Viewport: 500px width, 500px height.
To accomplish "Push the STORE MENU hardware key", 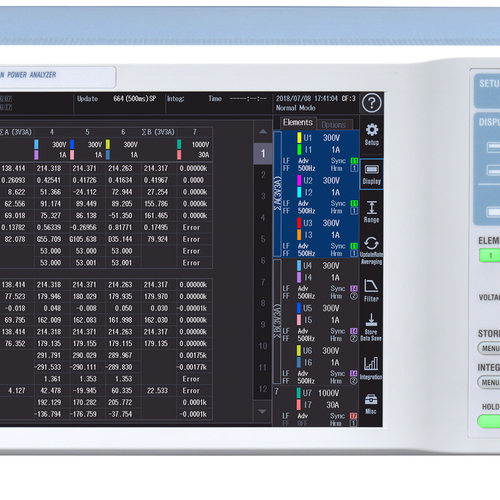I will [x=489, y=348].
